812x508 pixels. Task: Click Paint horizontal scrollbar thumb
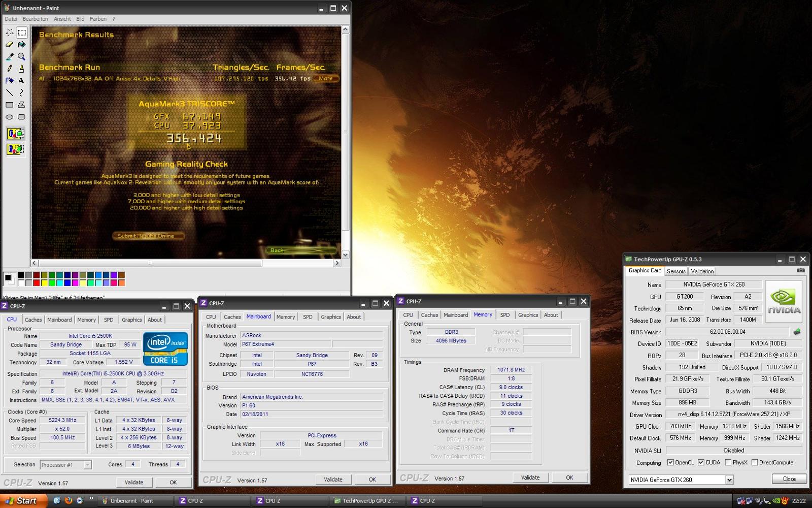(x=150, y=263)
